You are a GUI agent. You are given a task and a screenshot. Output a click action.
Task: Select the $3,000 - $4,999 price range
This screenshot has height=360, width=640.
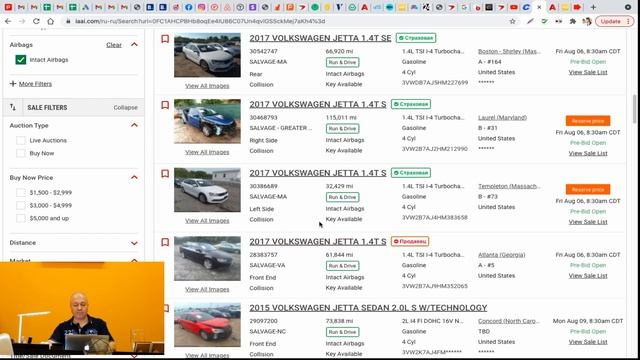coord(20,205)
